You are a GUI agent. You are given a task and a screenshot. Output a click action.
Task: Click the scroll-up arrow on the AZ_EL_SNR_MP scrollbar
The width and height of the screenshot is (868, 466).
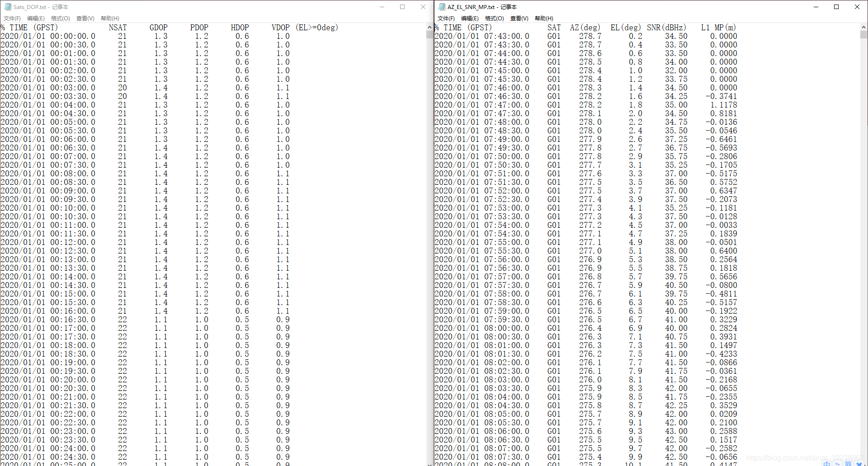click(x=864, y=27)
